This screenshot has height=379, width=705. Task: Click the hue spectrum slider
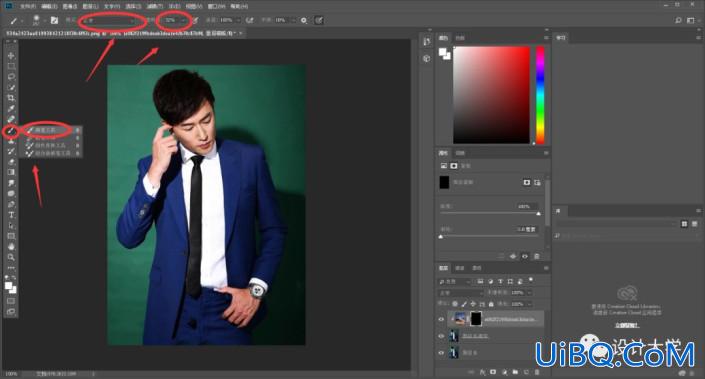pos(540,95)
